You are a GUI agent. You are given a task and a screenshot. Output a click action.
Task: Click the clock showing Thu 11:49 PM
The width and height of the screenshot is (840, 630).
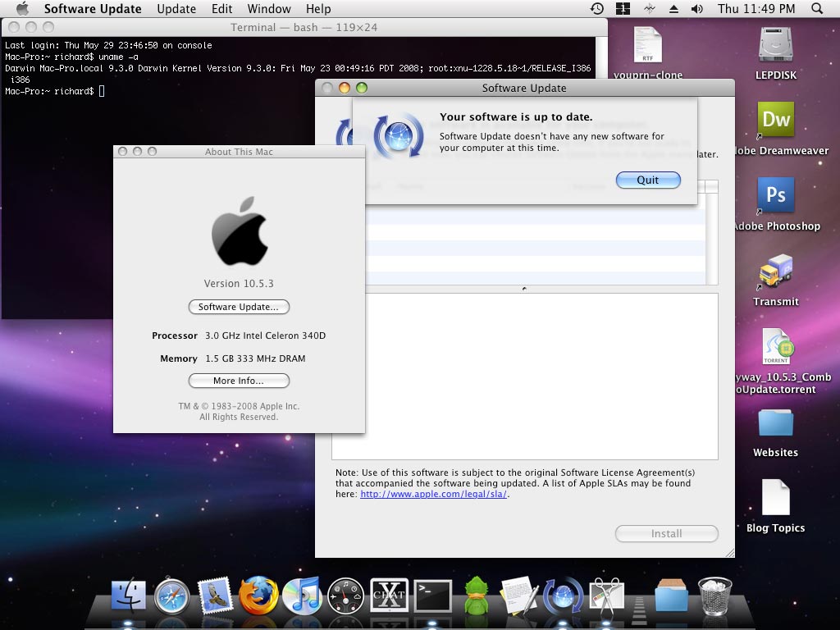tap(756, 8)
